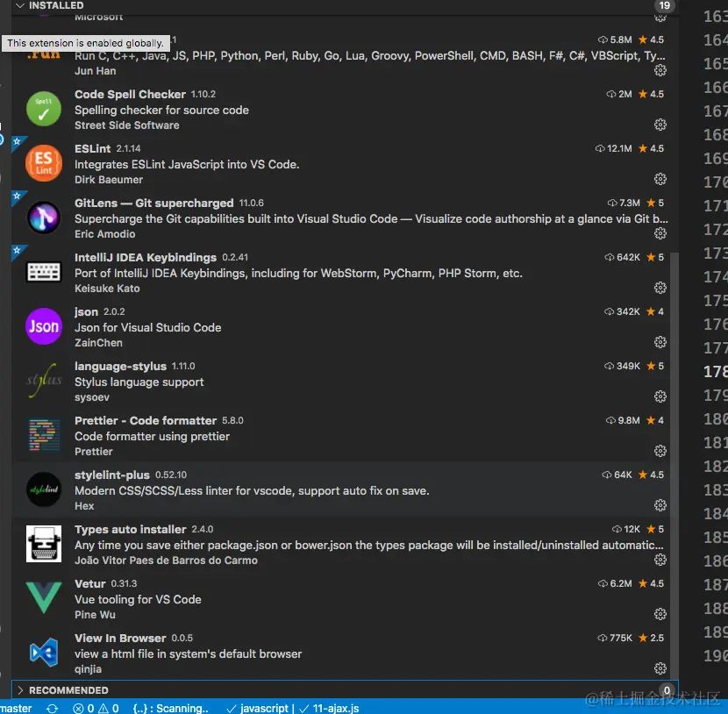The height and width of the screenshot is (714, 728).
Task: Click ESLint 12.1M download count
Action: (x=614, y=148)
